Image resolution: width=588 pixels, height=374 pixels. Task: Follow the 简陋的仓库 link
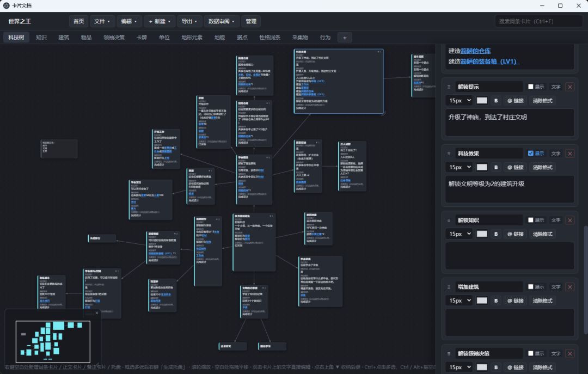point(475,51)
